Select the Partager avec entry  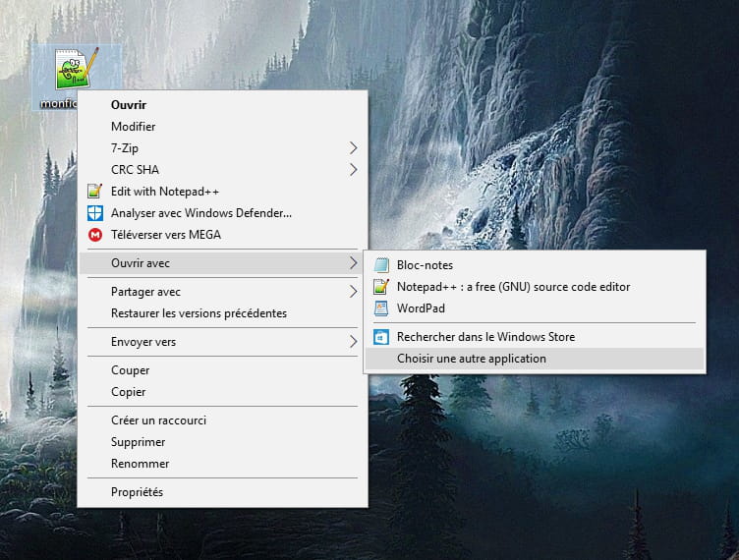coord(222,292)
